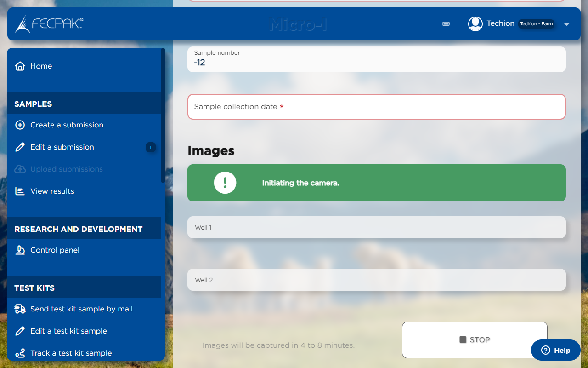Select Create a submission from the Samples menu
This screenshot has width=588, height=368.
pyautogui.click(x=67, y=125)
